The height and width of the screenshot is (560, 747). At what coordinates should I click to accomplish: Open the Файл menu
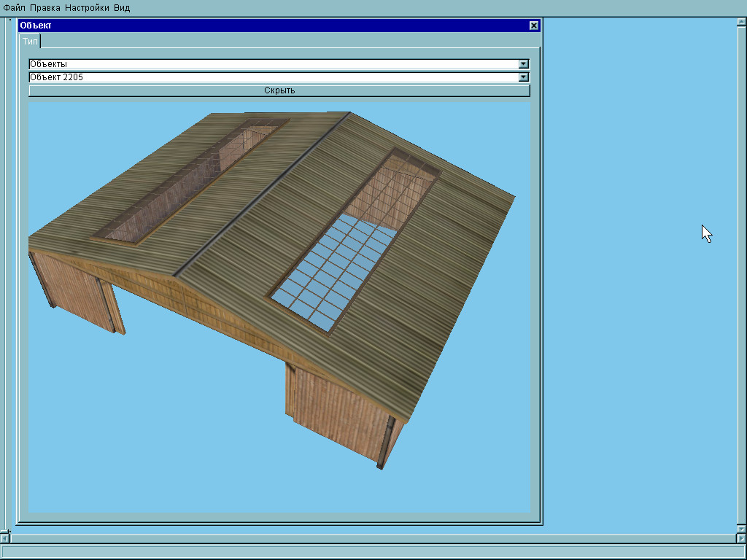pos(14,8)
